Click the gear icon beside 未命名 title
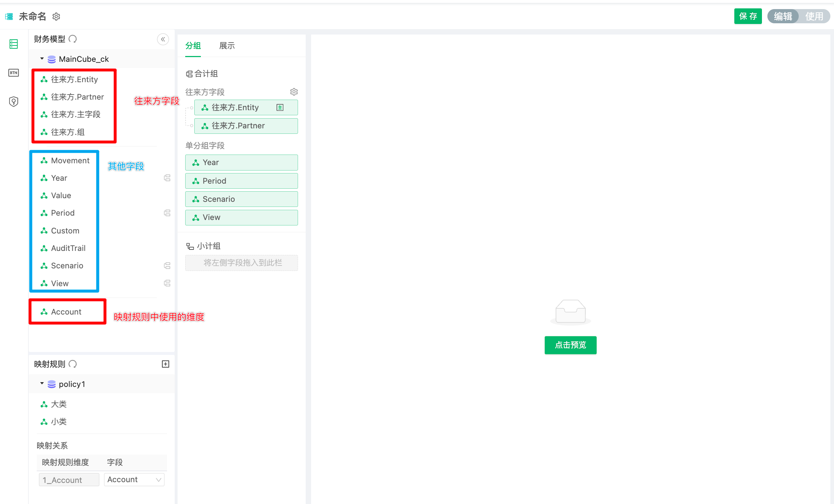 click(56, 16)
